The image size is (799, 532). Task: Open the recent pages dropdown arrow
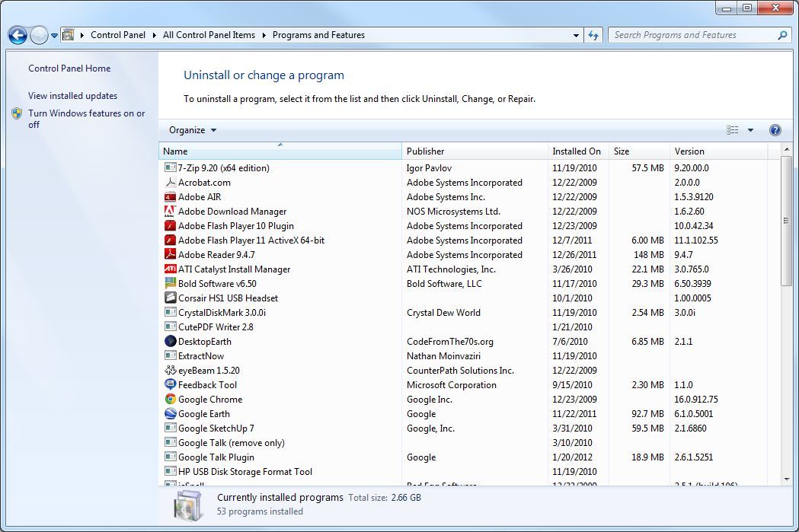54,36
